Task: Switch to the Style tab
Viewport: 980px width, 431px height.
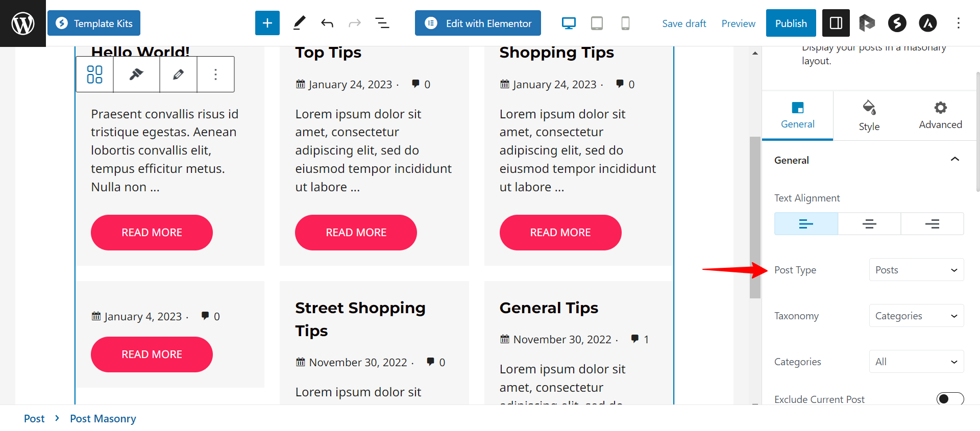Action: click(x=869, y=116)
